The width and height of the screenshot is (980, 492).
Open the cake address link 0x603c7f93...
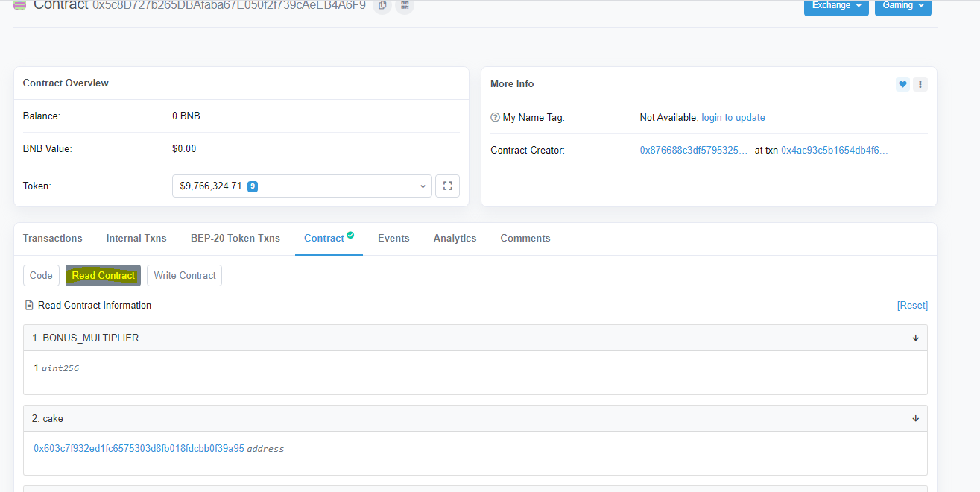139,449
